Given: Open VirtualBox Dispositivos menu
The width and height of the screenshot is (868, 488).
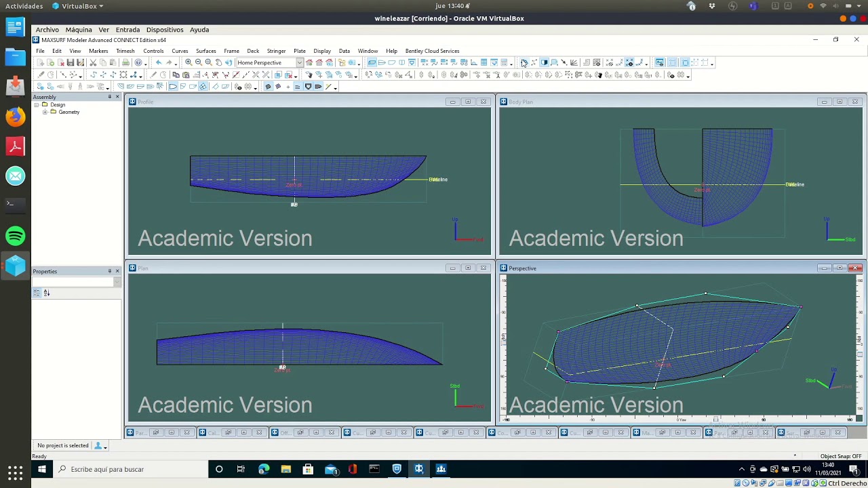Looking at the screenshot, I should pos(165,30).
